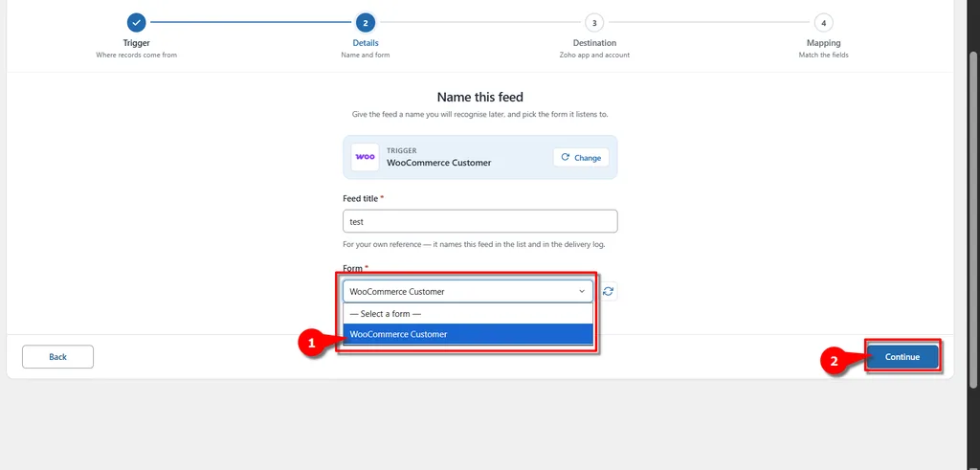Viewport: 980px width, 470px height.
Task: Go to step 3 Destination circle
Action: pos(594,23)
